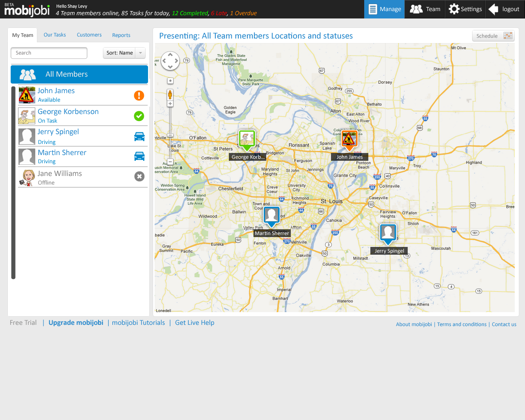Switch to the Our Tasks tab
Image resolution: width=525 pixels, height=420 pixels.
coord(55,35)
